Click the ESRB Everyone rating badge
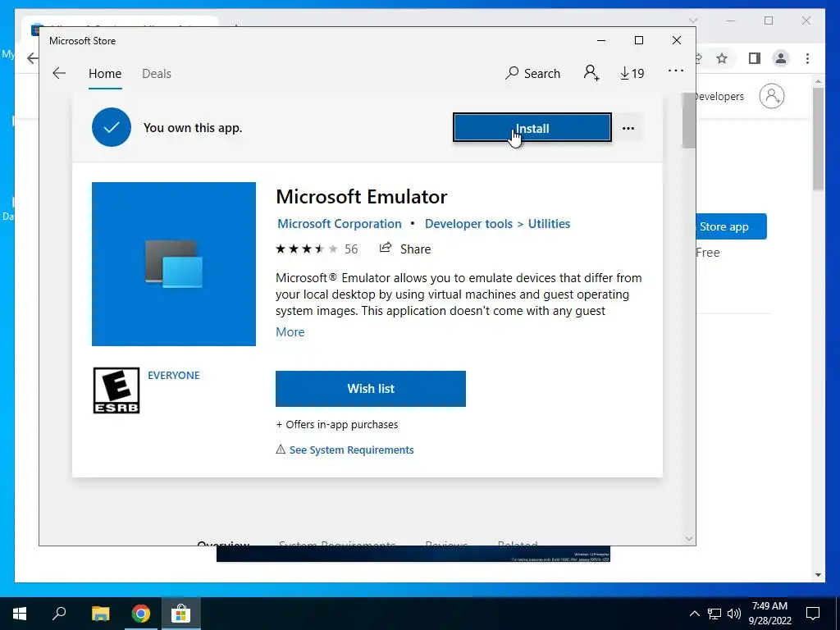840x630 pixels. 116,390
